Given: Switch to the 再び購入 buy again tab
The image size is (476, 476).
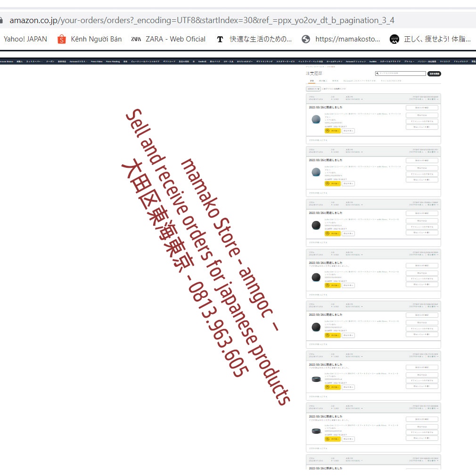Looking at the screenshot, I should point(322,81).
